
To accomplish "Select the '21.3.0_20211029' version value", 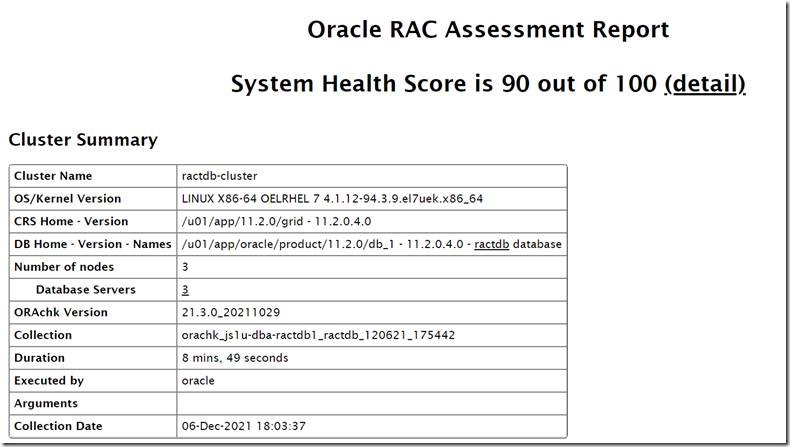I will 231,312.
